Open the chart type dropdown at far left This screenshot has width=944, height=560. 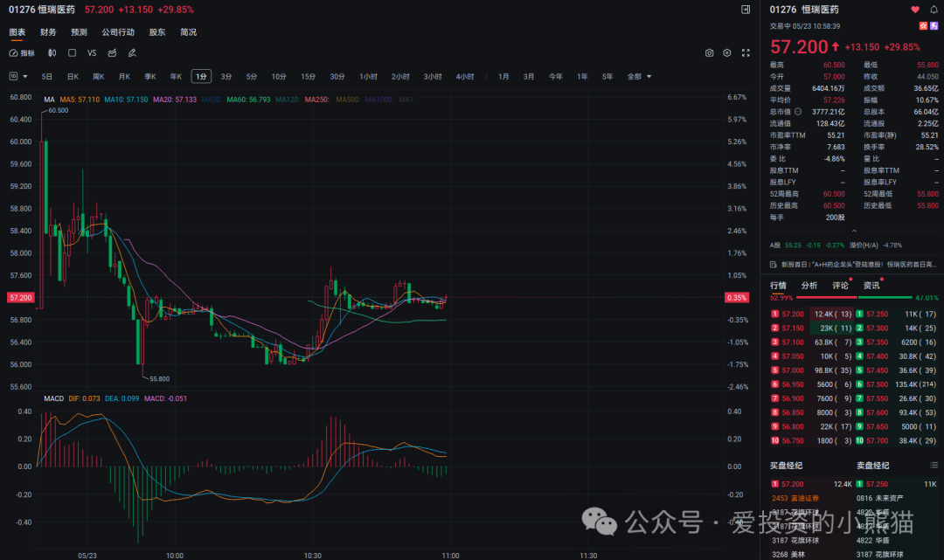tap(14, 76)
